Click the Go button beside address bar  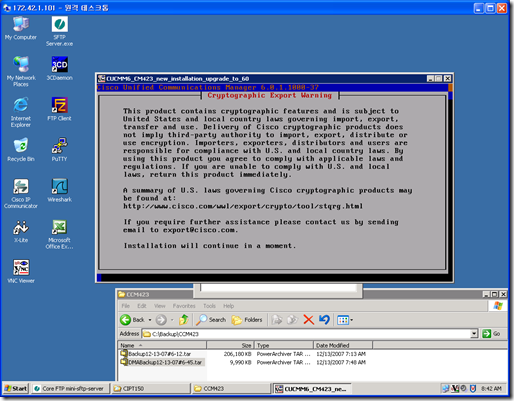491,334
